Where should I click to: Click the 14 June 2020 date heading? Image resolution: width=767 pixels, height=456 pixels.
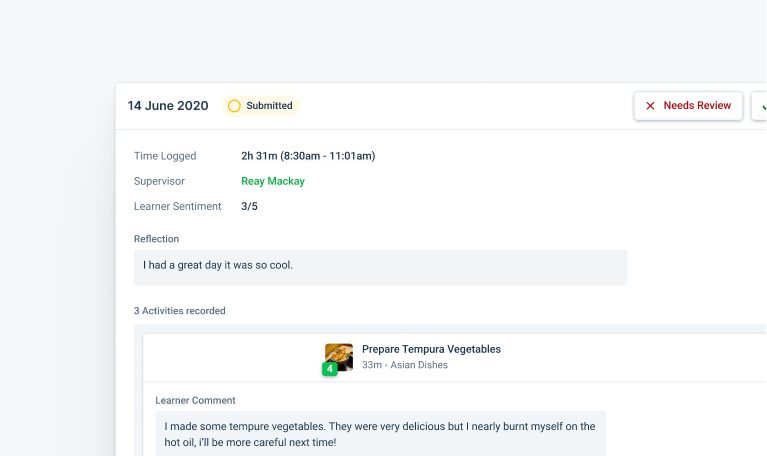(168, 106)
